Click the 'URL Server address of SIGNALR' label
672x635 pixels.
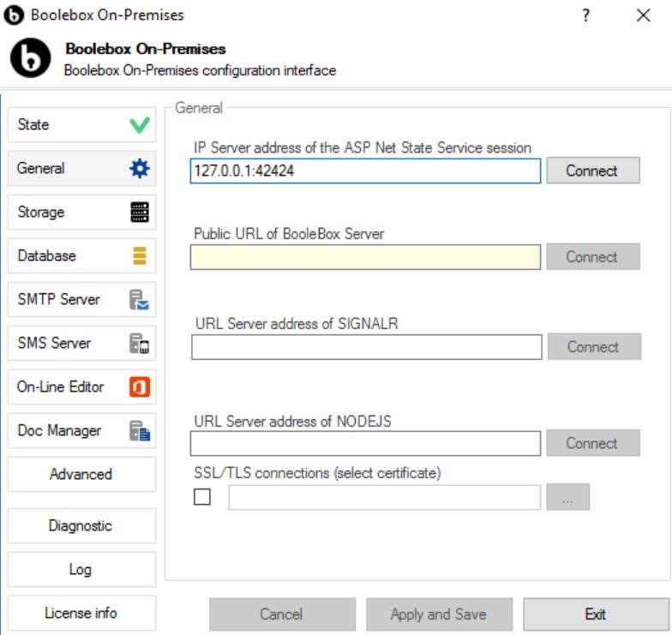coord(297,324)
